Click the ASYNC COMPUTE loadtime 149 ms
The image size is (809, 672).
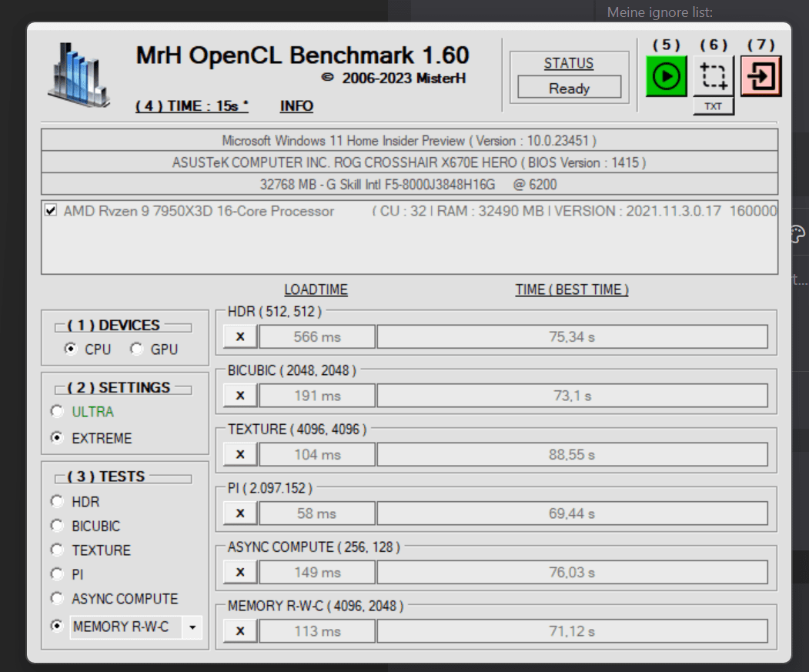(317, 572)
